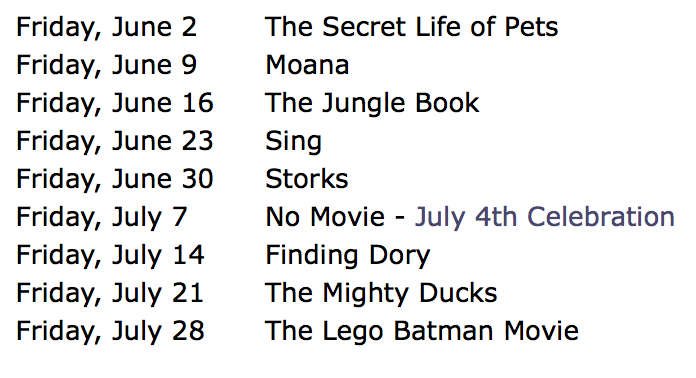Screen dimensions: 696x378
Task: Click the word Celebration in the link
Action: click(601, 217)
